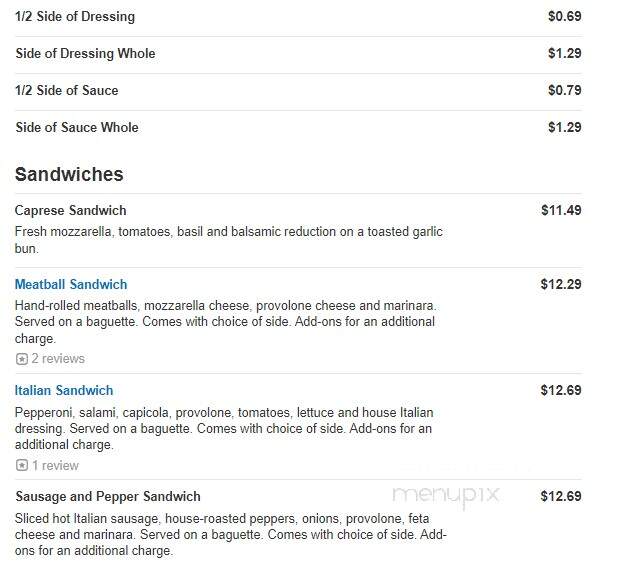Click the Sausage and Pepper Sandwich price
Image resolution: width=625 pixels, height=577 pixels.
tap(561, 496)
